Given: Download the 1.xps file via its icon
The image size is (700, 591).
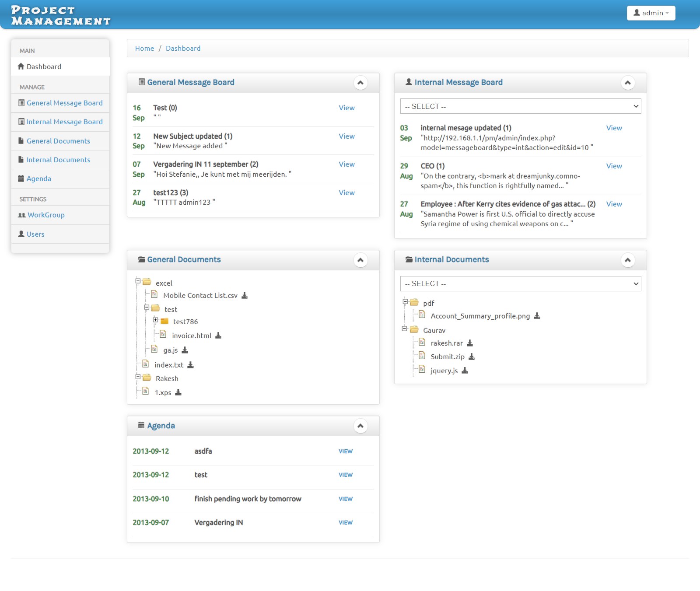Looking at the screenshot, I should (x=178, y=392).
